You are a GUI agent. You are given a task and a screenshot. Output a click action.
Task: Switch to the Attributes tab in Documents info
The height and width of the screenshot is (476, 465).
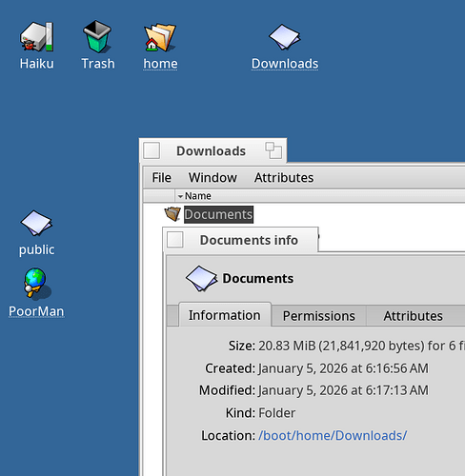click(413, 316)
